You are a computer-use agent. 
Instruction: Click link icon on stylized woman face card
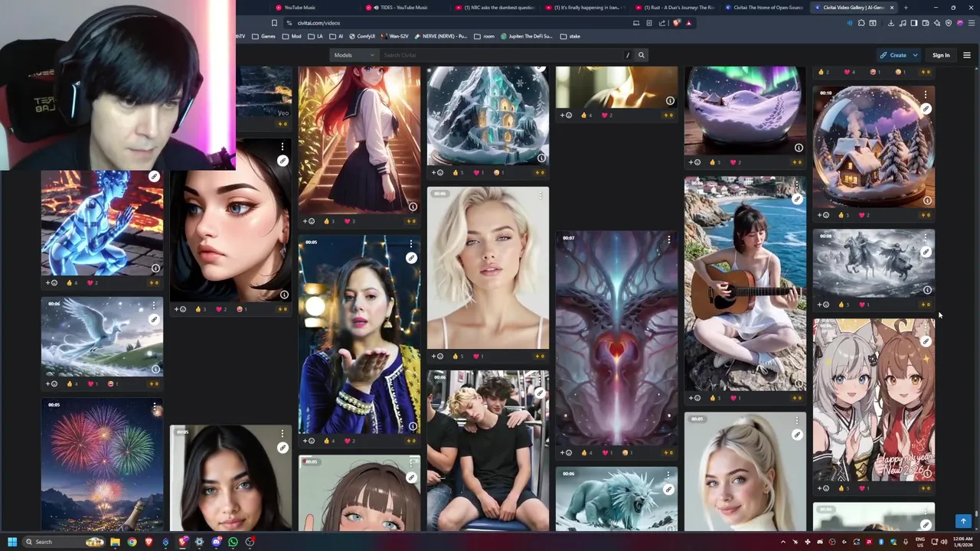(x=283, y=161)
